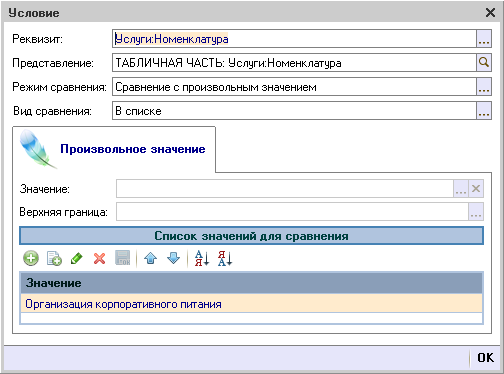Clear the Значение field with X button

click(476, 189)
